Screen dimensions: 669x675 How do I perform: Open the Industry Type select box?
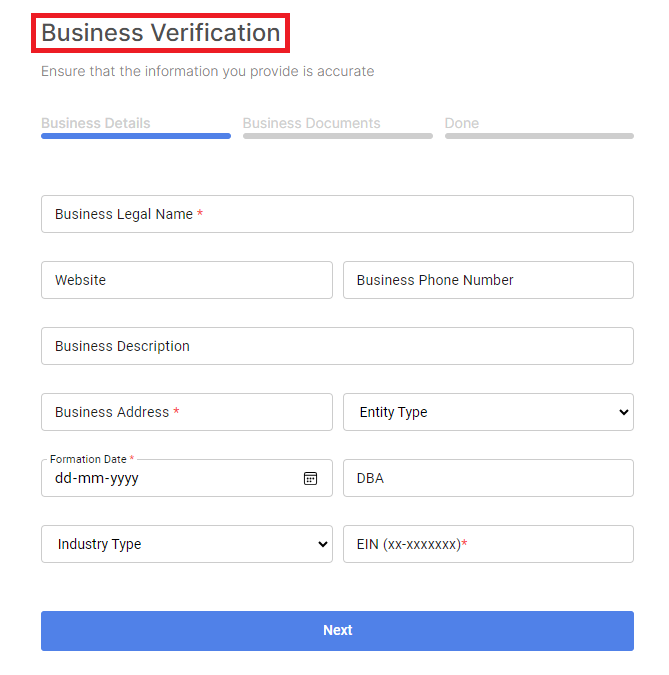pyautogui.click(x=187, y=544)
